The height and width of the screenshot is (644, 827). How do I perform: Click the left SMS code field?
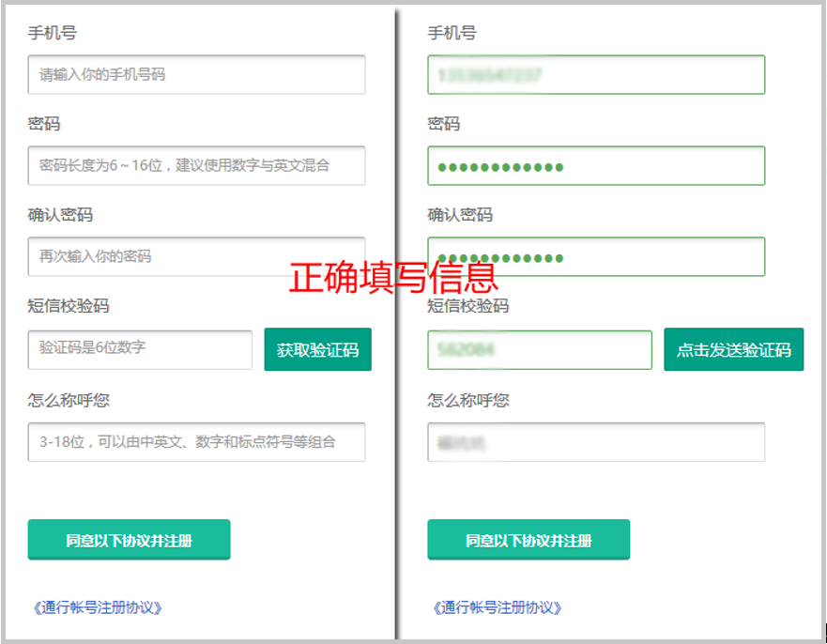point(140,349)
